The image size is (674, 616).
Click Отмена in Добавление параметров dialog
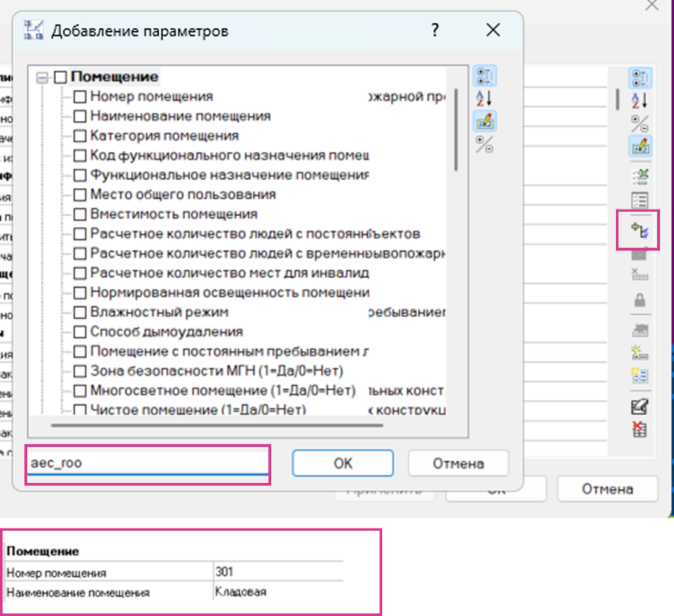tap(458, 463)
